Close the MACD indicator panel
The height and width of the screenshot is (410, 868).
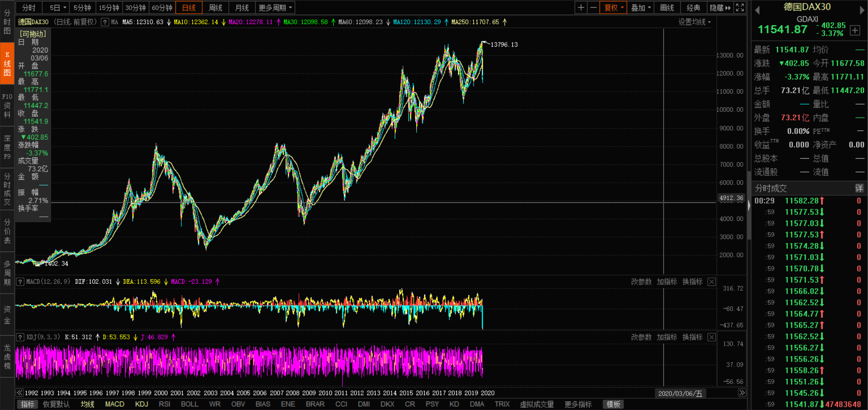click(x=711, y=282)
